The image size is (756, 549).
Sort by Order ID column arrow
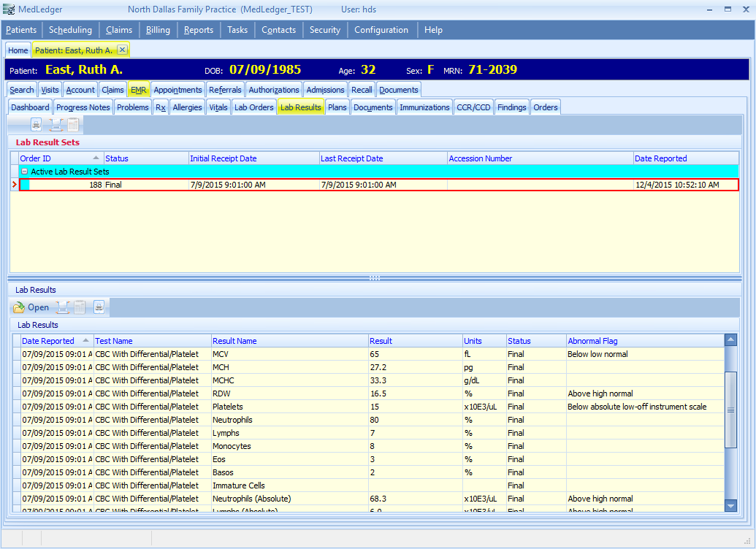tap(96, 158)
